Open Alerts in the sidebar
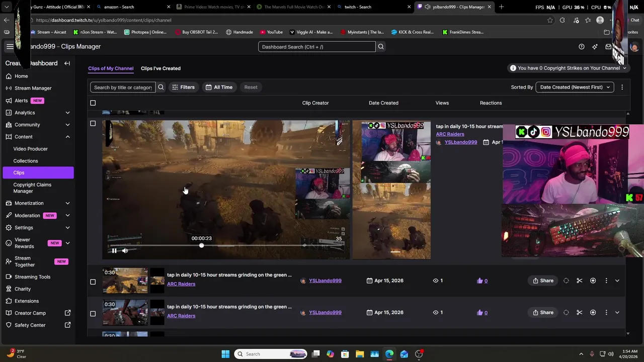Image resolution: width=644 pixels, height=362 pixels. click(21, 101)
